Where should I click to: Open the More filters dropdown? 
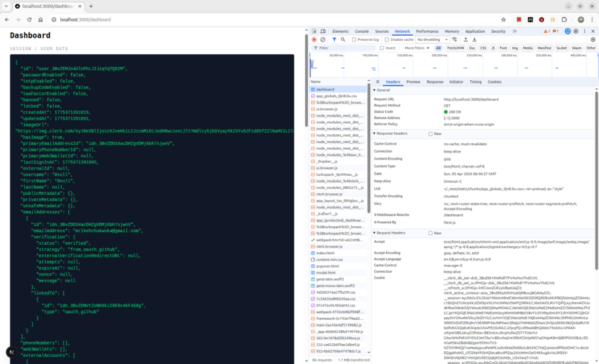pos(417,48)
